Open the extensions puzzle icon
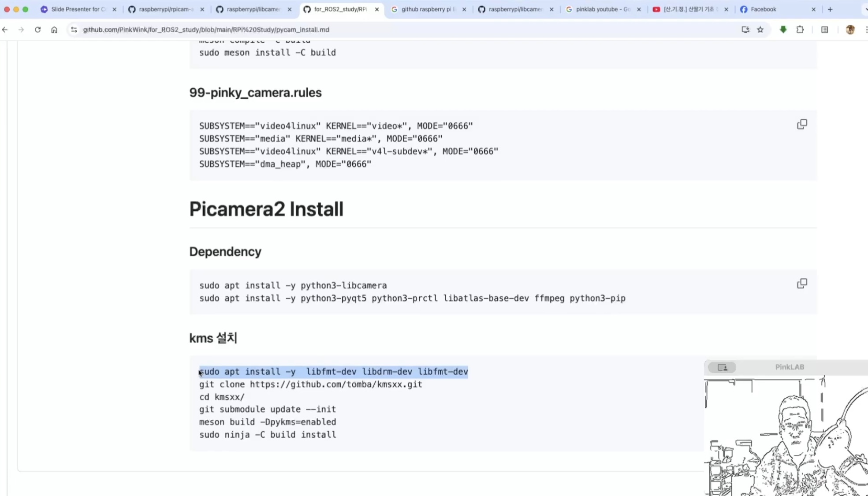Viewport: 868px width, 496px height. tap(800, 30)
